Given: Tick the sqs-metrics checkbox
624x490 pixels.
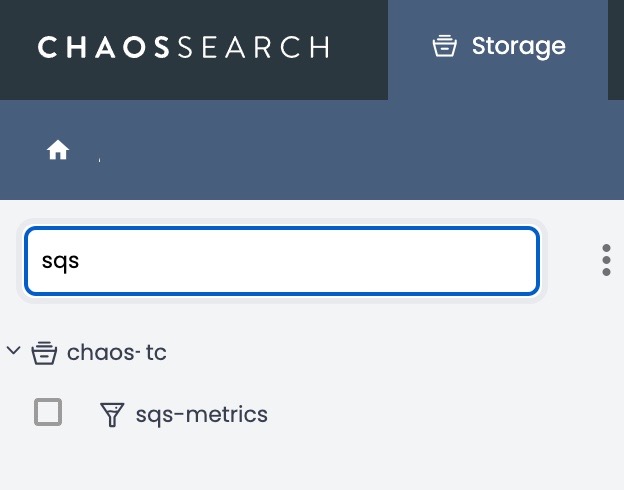Looking at the screenshot, I should pyautogui.click(x=48, y=412).
